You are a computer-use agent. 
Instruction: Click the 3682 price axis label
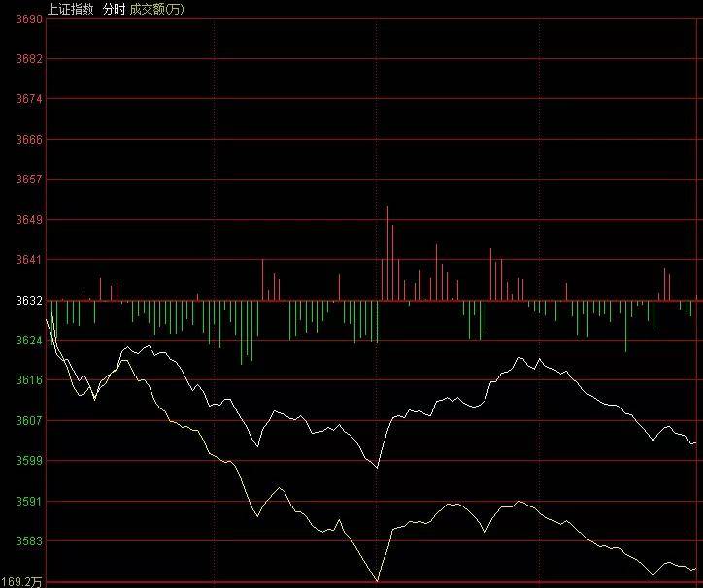29,59
